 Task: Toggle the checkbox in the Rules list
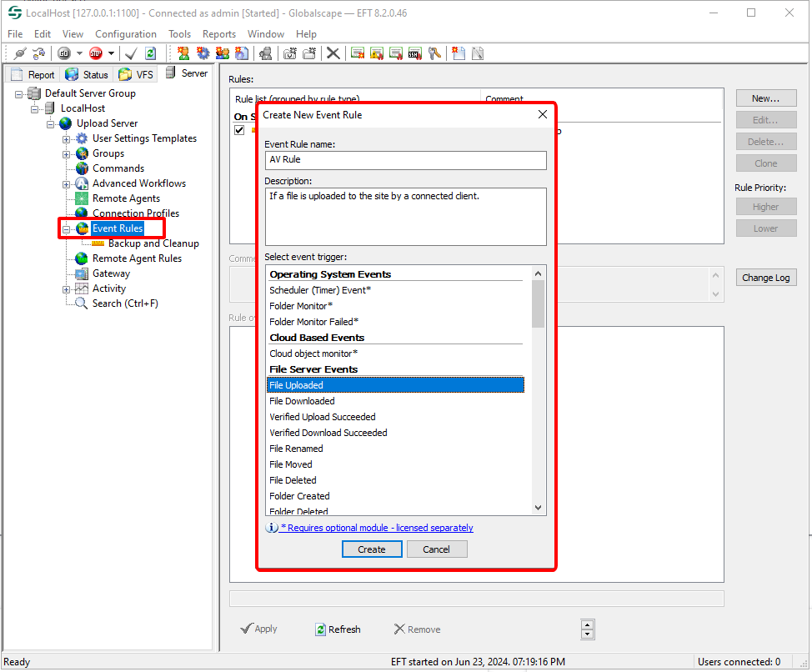[x=239, y=130]
